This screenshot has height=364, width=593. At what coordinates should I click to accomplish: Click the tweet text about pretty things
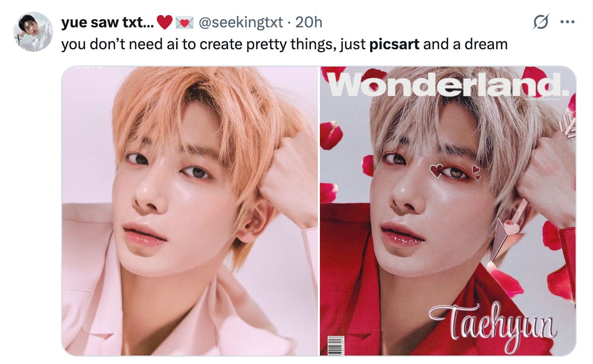(x=284, y=44)
